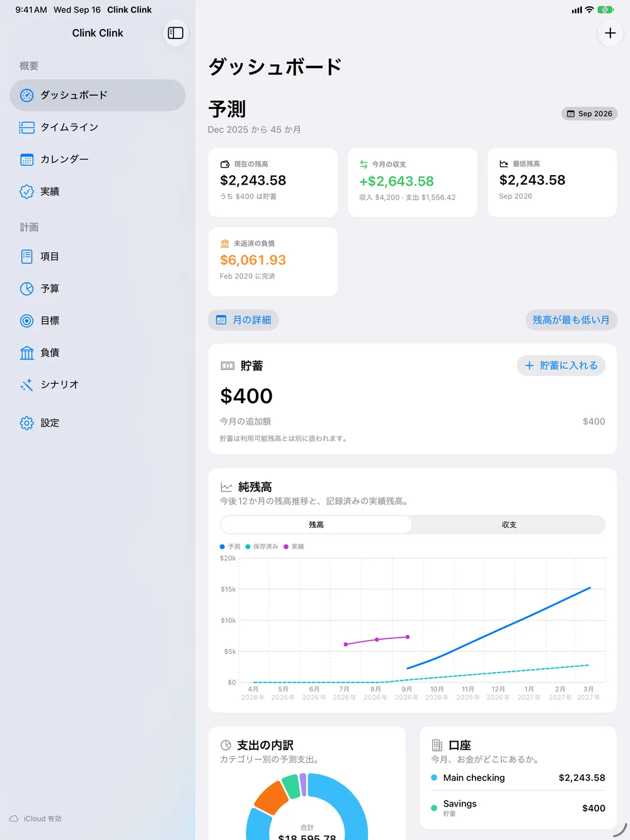Click the 残高が最も低い月 button
Viewport: 630px width, 840px height.
(x=571, y=320)
